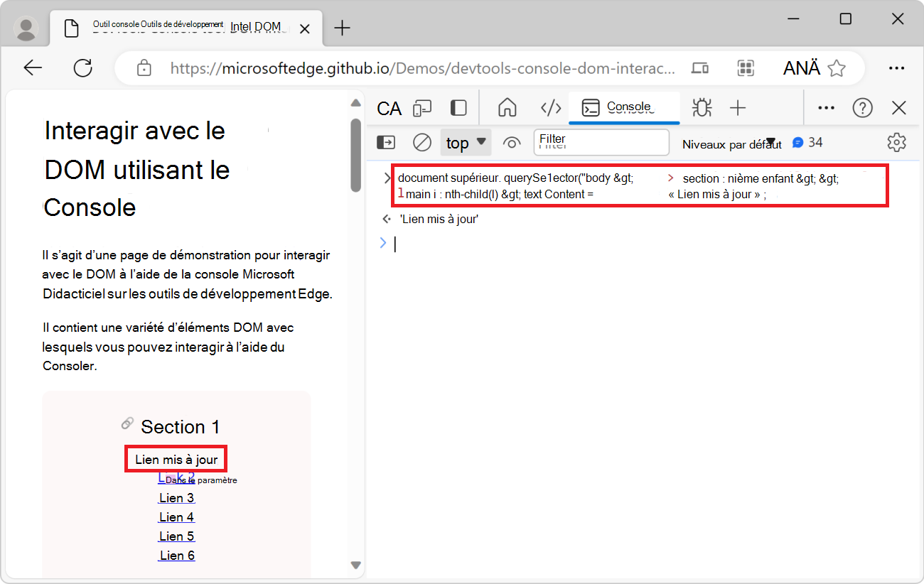Add a new DevTools tool with plus button
The height and width of the screenshot is (584, 924).
pos(738,108)
